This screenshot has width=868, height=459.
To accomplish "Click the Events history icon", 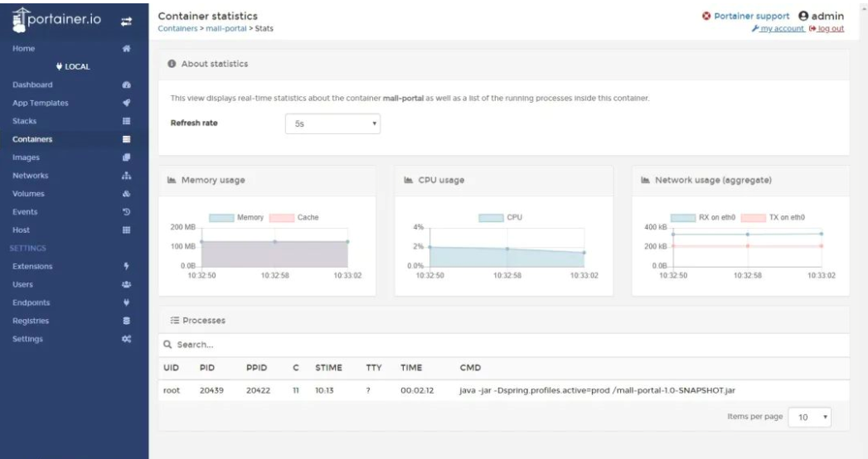I will coord(128,211).
